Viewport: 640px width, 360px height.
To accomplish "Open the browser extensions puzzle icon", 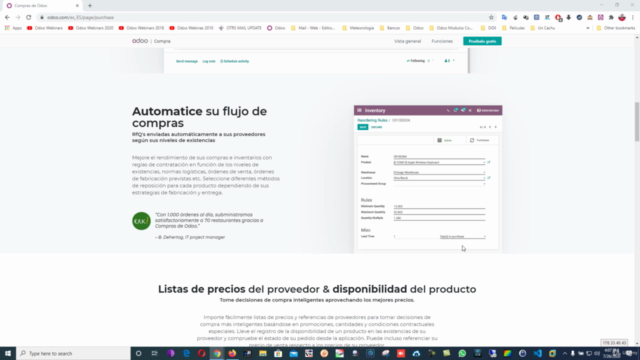I will [x=611, y=18].
